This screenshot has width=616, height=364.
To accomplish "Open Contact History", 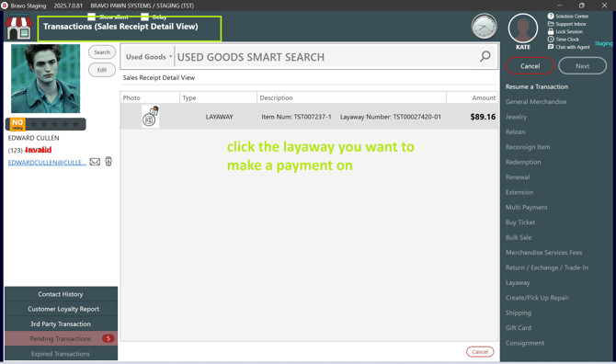I will click(61, 294).
